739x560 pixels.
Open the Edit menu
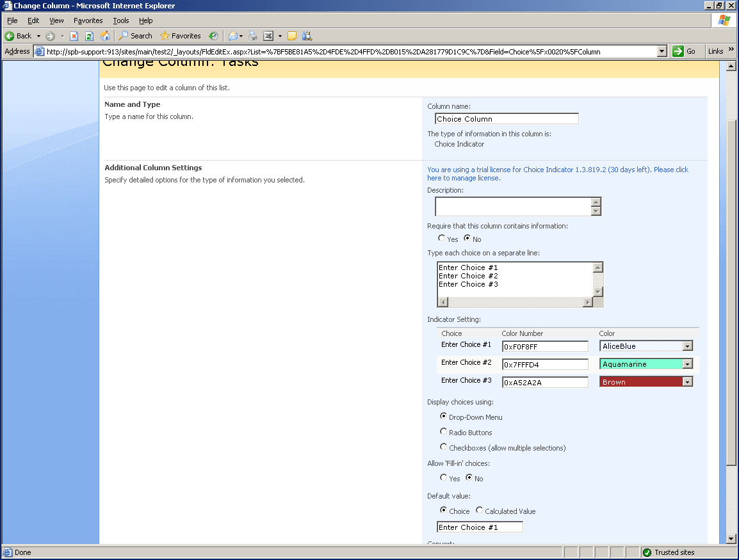pyautogui.click(x=33, y=20)
